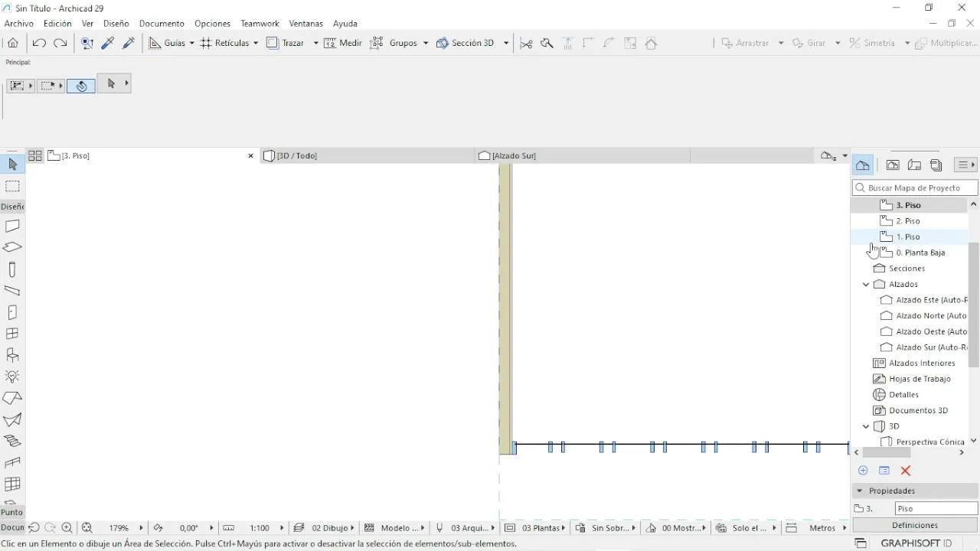Zoom in with the magnifier plus icon
980x551 pixels.
tap(67, 528)
